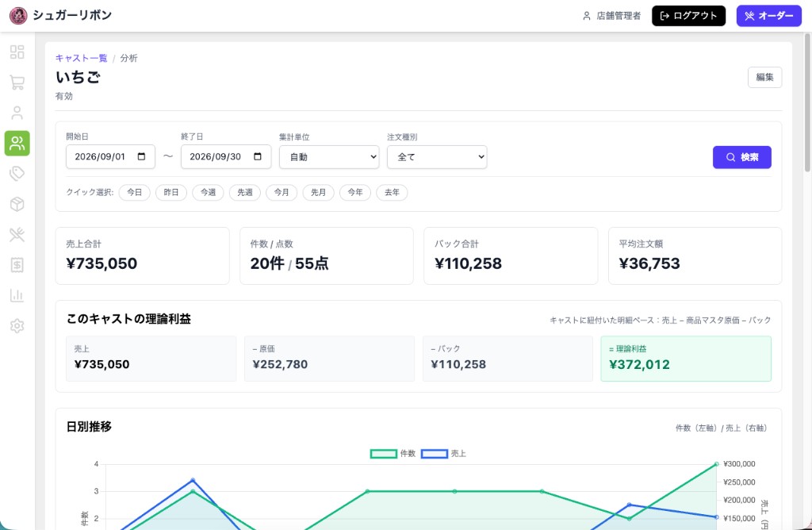Viewport: 812px width, 530px height.
Task: Open the bar chart icon in sidebar
Action: pos(17,296)
